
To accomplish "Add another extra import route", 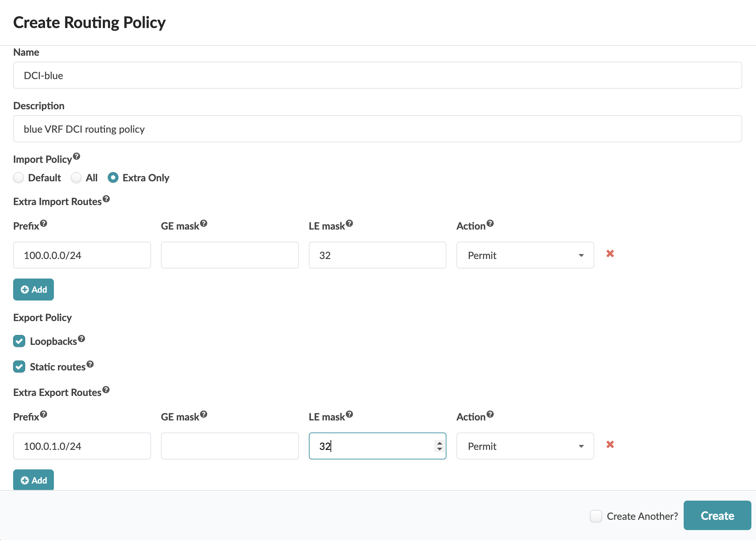I will [x=34, y=290].
